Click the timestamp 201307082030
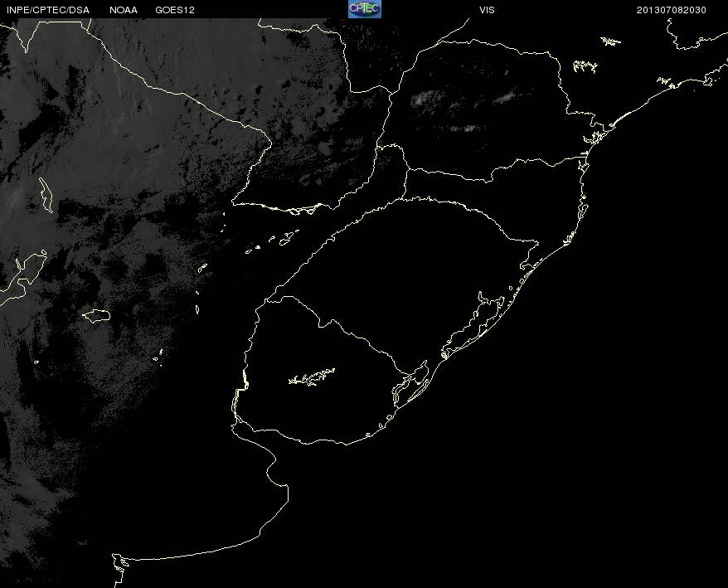This screenshot has width=728, height=588. [672, 10]
